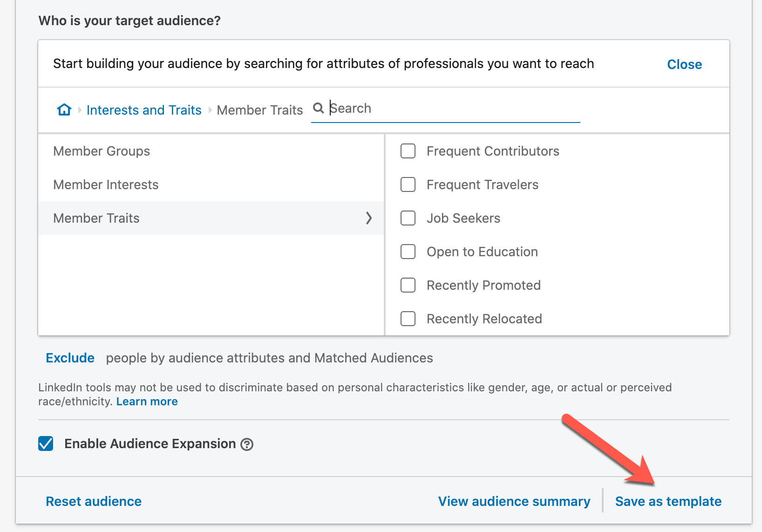Tick the Frequent Travelers checkbox
Screen dimensions: 762x532
[x=408, y=184]
